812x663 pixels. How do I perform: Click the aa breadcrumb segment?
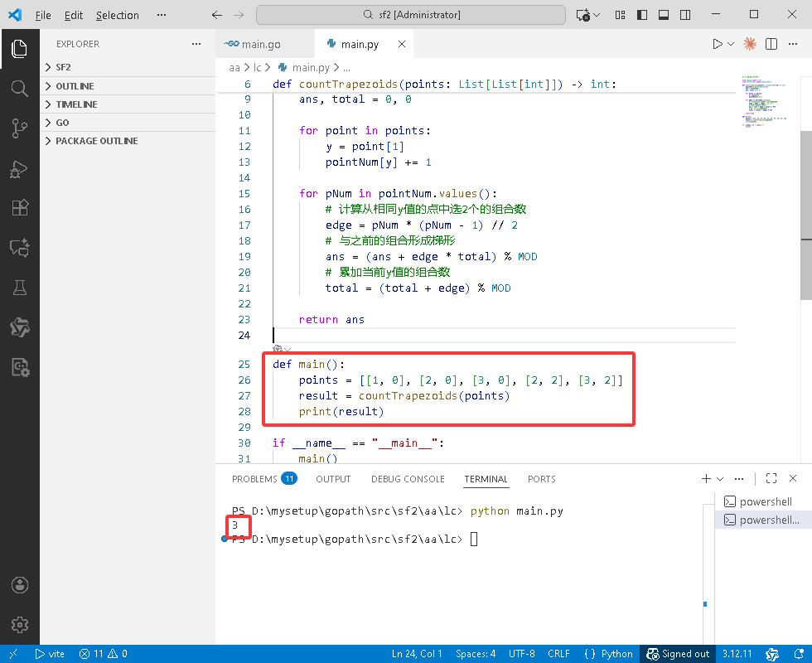[x=234, y=67]
